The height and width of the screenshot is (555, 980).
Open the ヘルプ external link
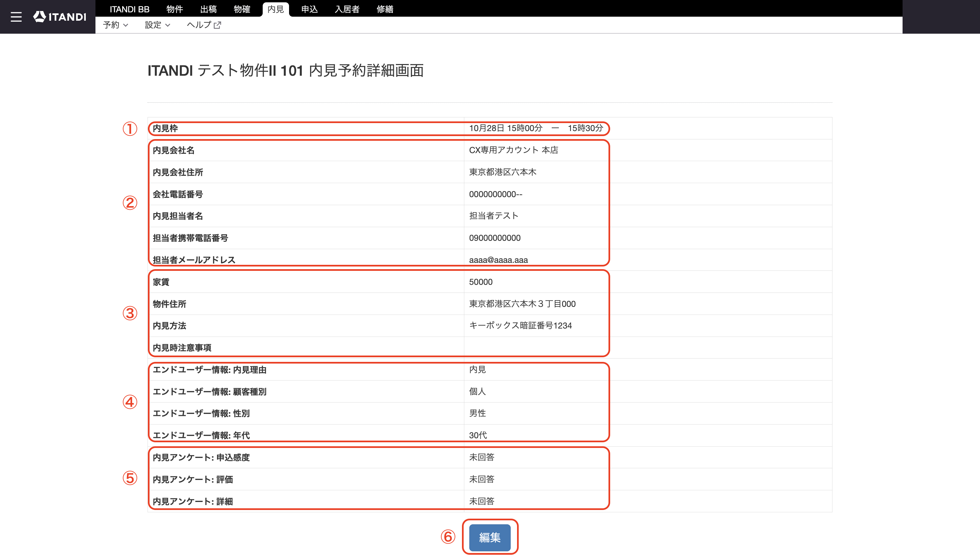204,25
